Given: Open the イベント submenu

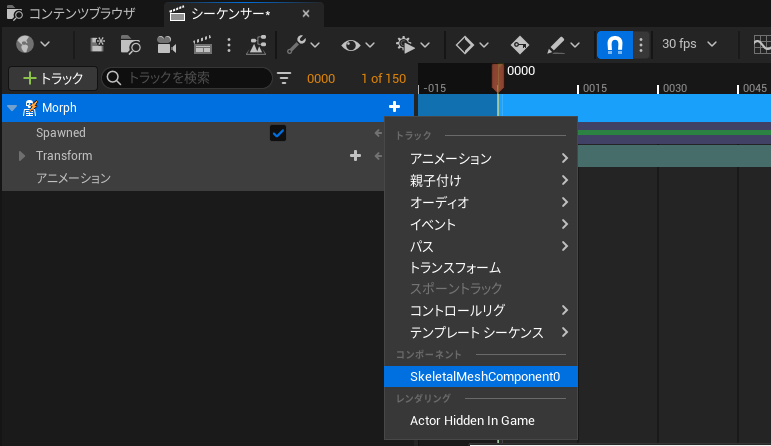Looking at the screenshot, I should tap(481, 224).
